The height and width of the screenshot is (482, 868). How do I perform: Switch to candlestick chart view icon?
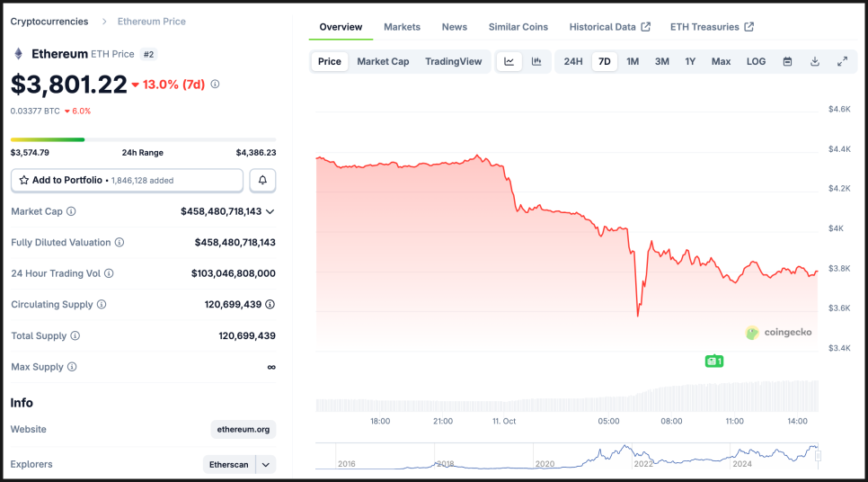pos(536,61)
